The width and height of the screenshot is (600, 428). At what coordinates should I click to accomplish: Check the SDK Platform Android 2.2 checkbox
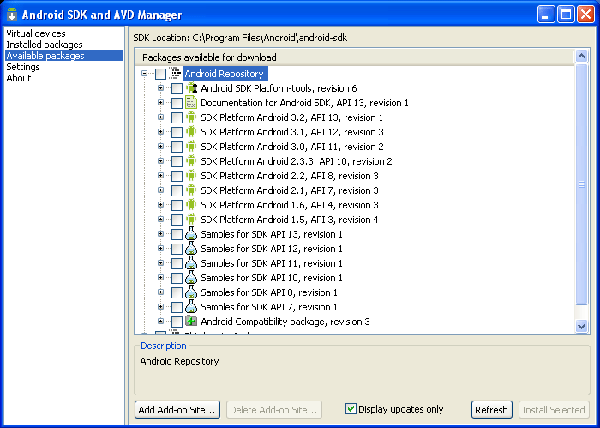(177, 176)
